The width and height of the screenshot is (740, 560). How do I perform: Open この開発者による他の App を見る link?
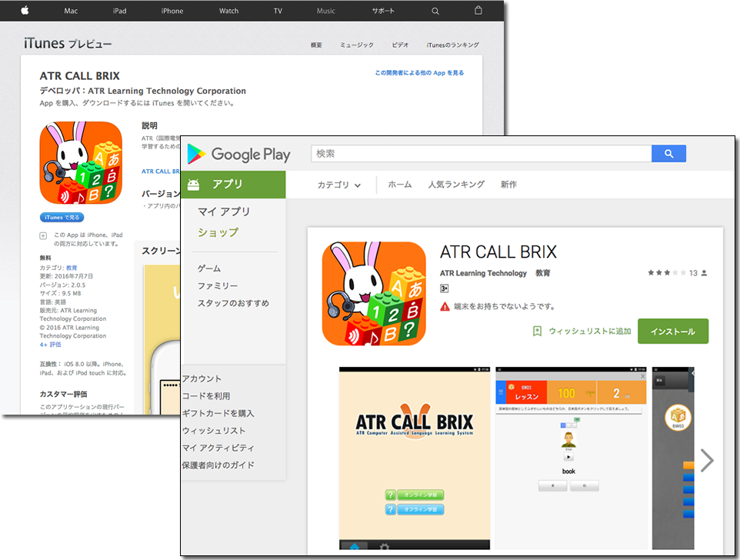pos(419,73)
